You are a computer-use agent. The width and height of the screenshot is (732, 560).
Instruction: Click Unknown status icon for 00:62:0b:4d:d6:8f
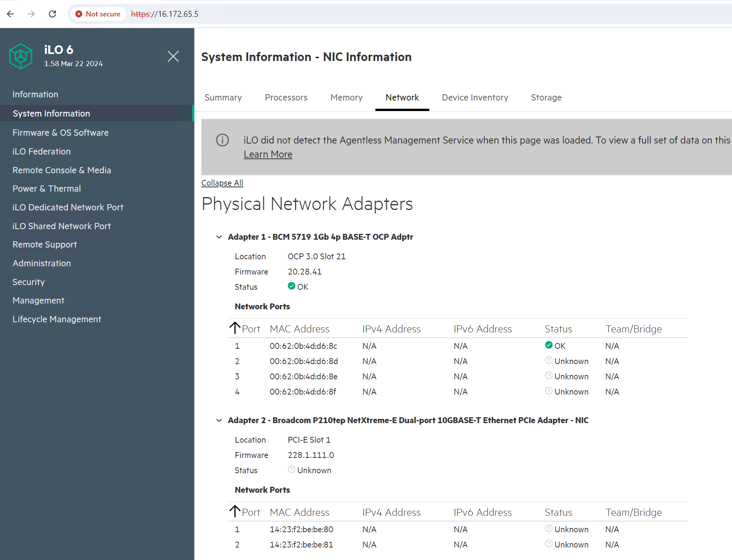tap(549, 391)
